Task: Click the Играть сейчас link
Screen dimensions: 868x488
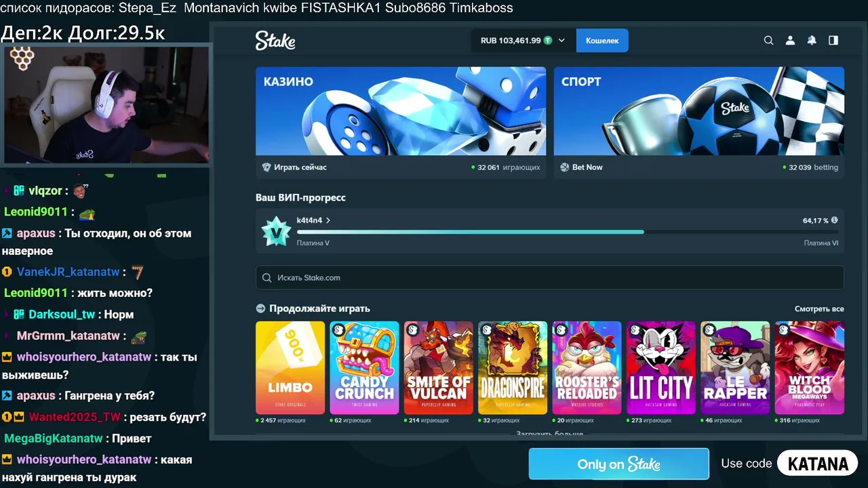Action: pyautogui.click(x=300, y=167)
